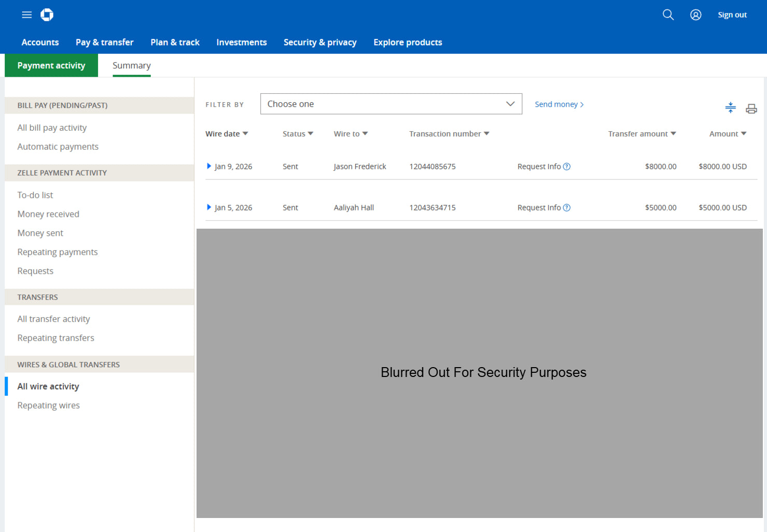Select Repeating wires in sidebar
The width and height of the screenshot is (767, 532).
pyautogui.click(x=49, y=405)
